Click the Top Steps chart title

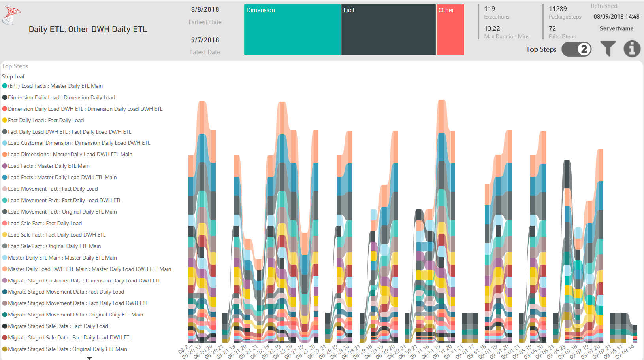click(x=15, y=66)
